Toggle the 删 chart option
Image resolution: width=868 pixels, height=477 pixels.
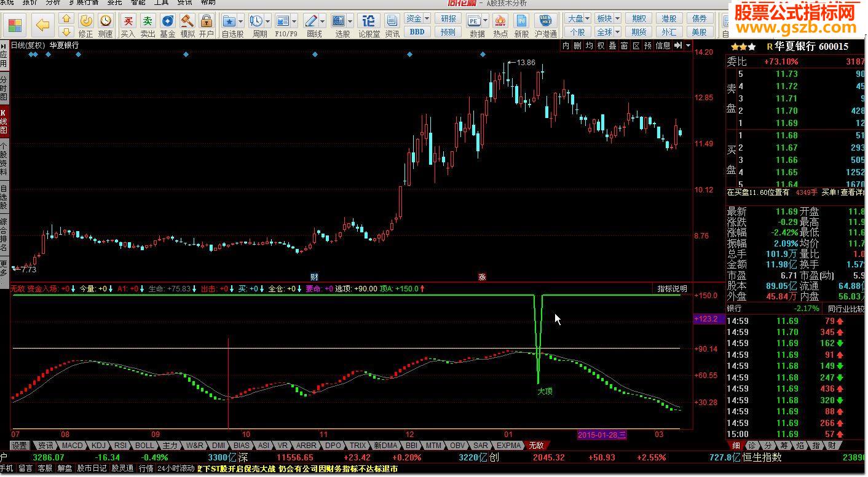[578, 45]
